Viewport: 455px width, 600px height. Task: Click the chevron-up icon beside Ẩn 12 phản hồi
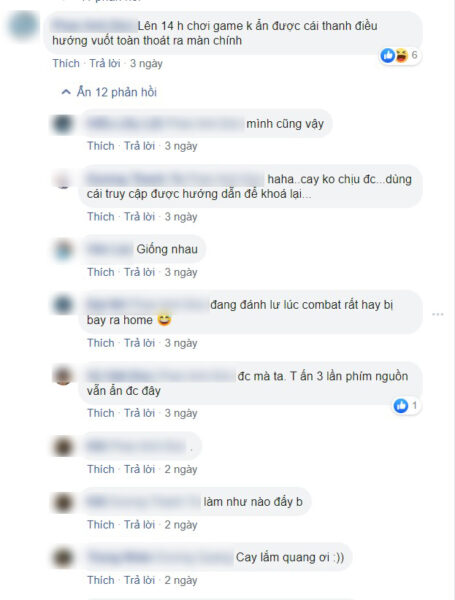click(x=66, y=92)
